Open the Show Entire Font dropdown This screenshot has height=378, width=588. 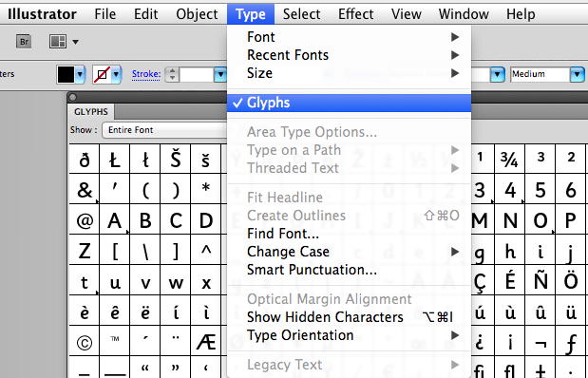pos(165,130)
